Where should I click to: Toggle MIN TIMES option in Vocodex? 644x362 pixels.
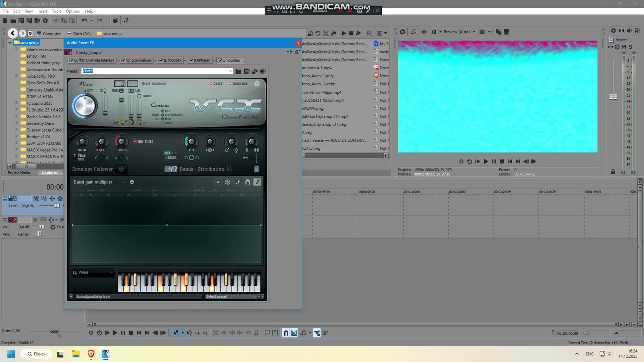point(143,142)
